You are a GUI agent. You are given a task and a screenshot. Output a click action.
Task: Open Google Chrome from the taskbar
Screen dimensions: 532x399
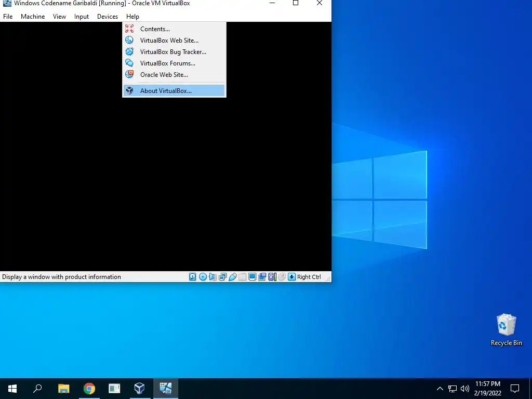click(89, 388)
